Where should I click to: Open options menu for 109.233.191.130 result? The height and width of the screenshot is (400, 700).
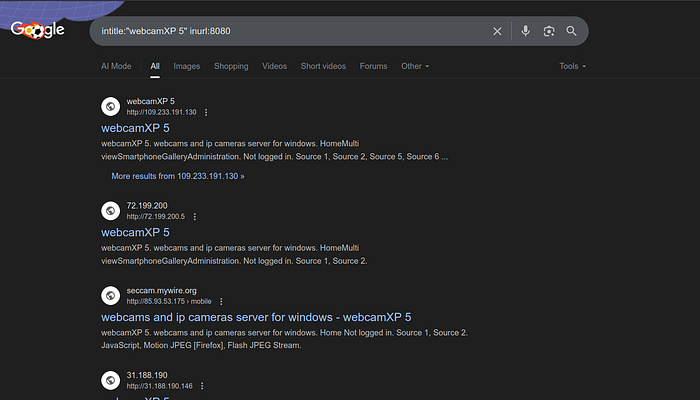(206, 112)
